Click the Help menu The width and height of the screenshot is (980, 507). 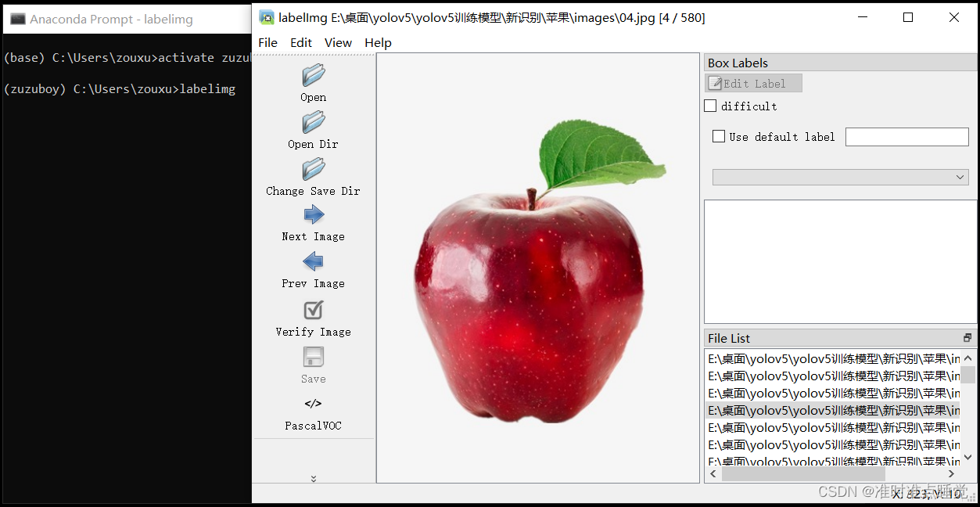378,42
